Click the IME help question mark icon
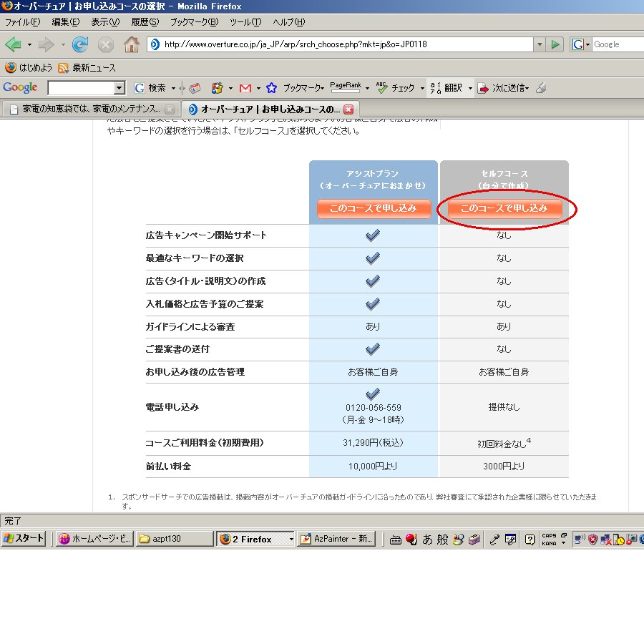This screenshot has height=644, width=644. point(530,540)
